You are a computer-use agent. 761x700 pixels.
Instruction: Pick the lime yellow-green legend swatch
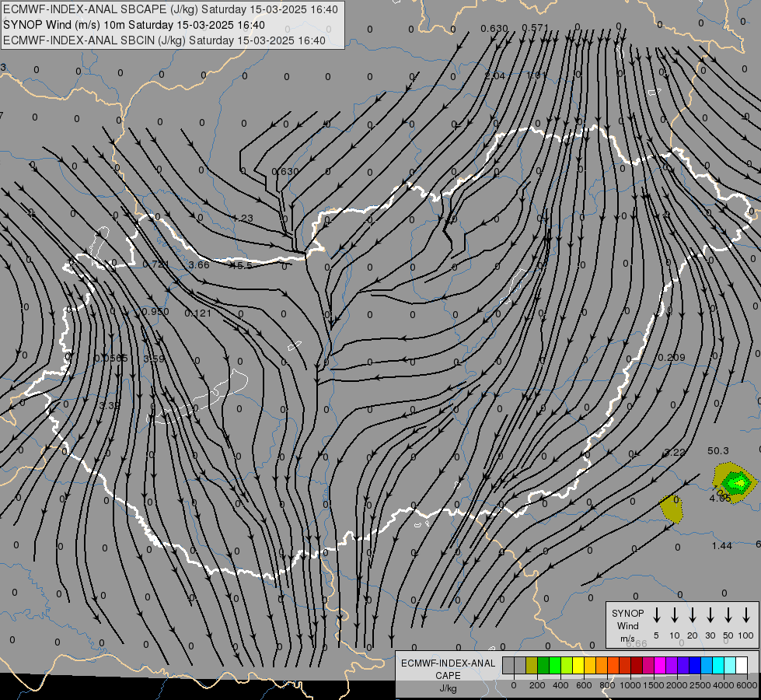click(567, 665)
